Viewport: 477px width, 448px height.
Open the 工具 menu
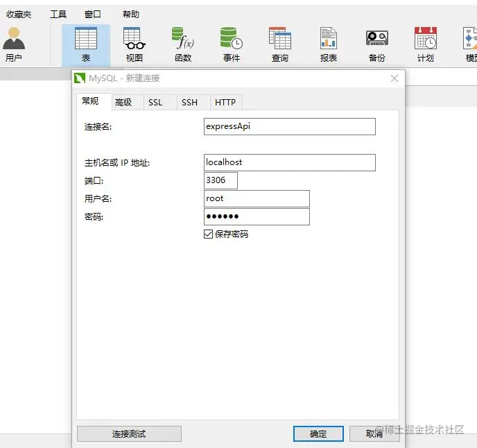[x=58, y=15]
